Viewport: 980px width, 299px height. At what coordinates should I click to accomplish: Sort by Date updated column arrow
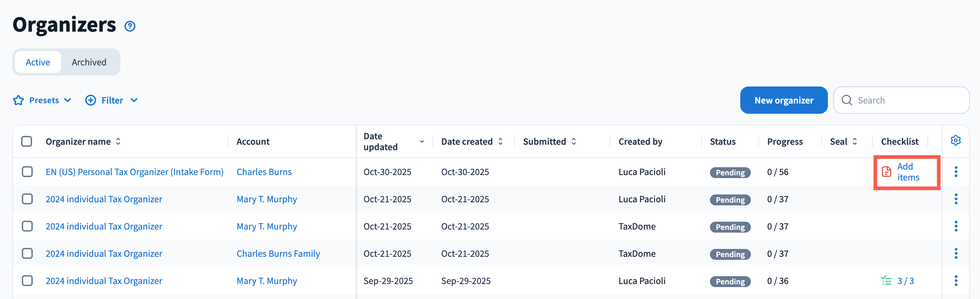[422, 142]
